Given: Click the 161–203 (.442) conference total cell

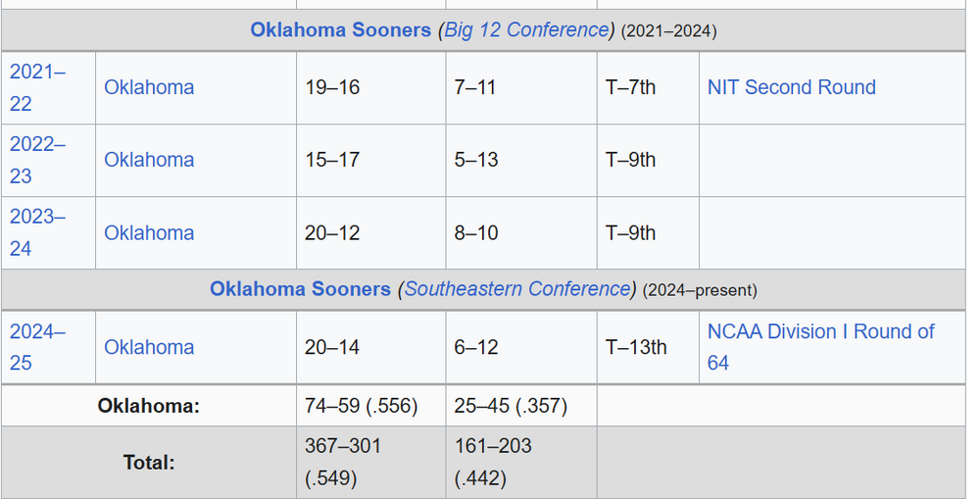Looking at the screenshot, I should pyautogui.click(x=493, y=462).
